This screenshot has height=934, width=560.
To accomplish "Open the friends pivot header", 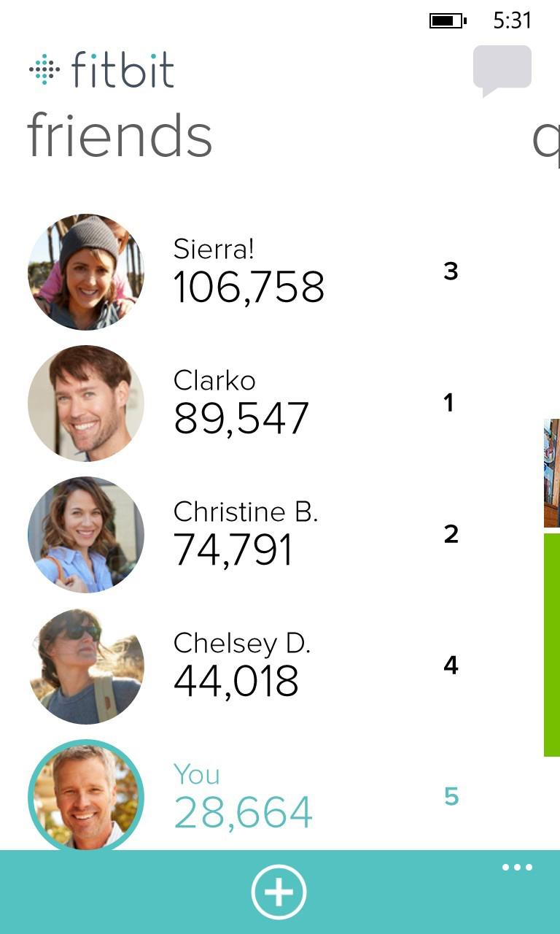I will (120, 136).
